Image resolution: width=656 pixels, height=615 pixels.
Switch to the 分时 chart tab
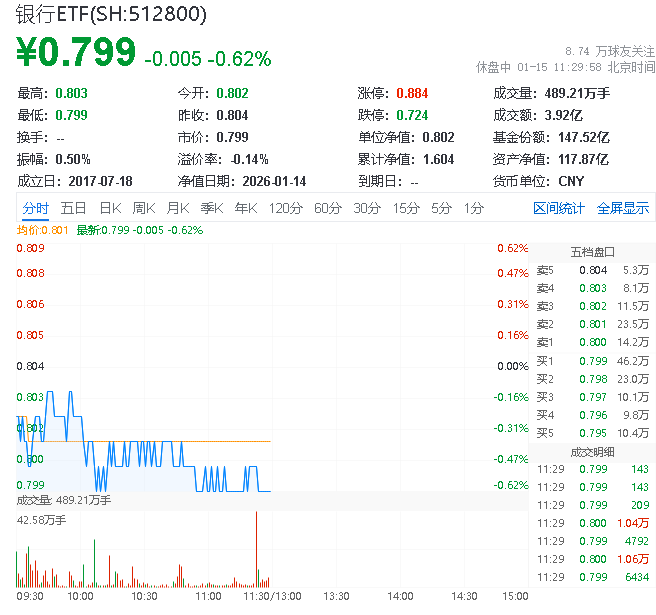coord(35,208)
